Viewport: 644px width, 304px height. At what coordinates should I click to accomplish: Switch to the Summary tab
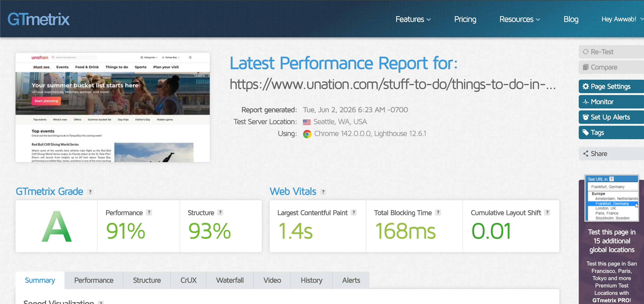(40, 280)
